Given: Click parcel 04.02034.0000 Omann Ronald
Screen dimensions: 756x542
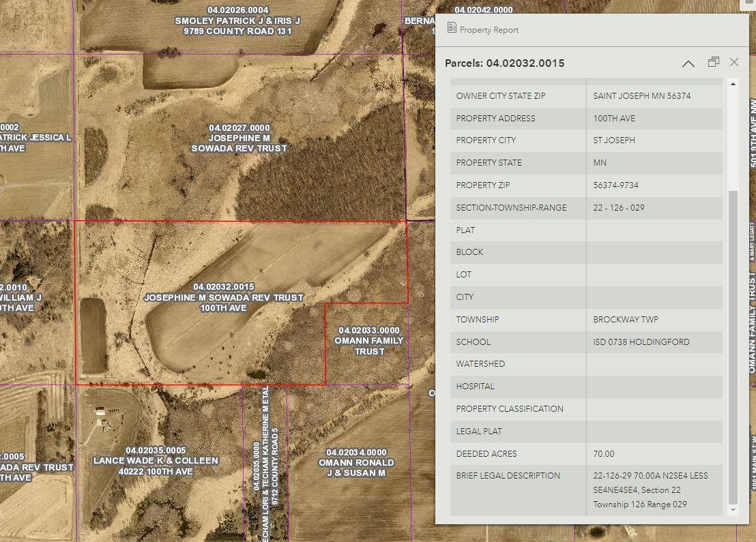Looking at the screenshot, I should 356,462.
